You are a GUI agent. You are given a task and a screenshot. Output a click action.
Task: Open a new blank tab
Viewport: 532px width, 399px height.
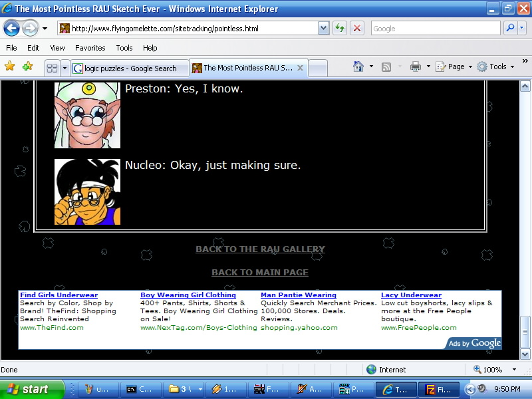[x=319, y=68]
